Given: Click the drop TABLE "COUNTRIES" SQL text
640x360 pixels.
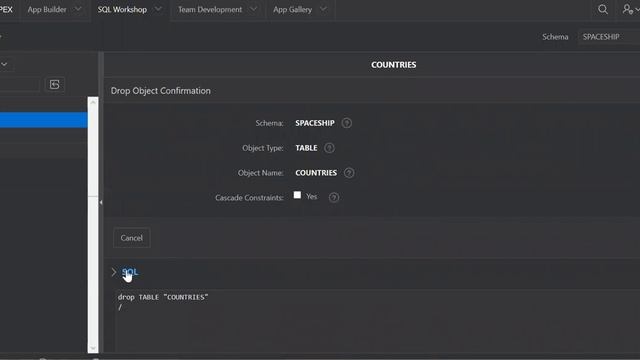Looking at the screenshot, I should click(x=163, y=297).
